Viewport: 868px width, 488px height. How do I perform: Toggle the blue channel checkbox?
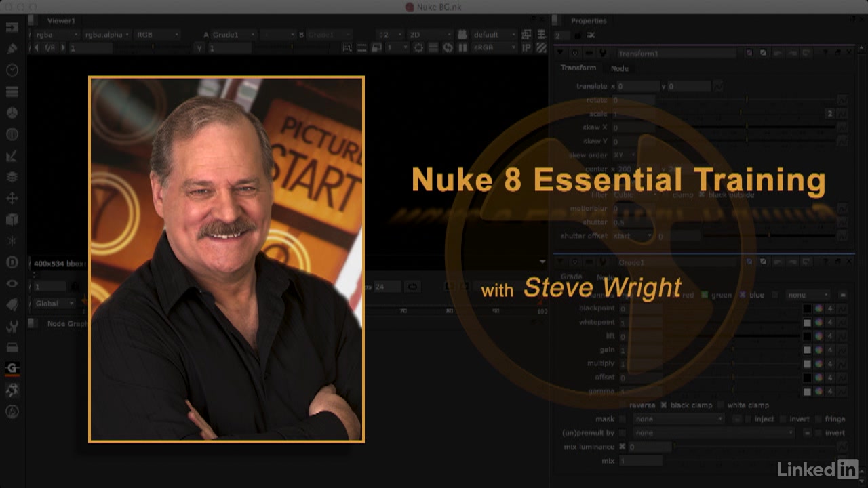tap(743, 296)
